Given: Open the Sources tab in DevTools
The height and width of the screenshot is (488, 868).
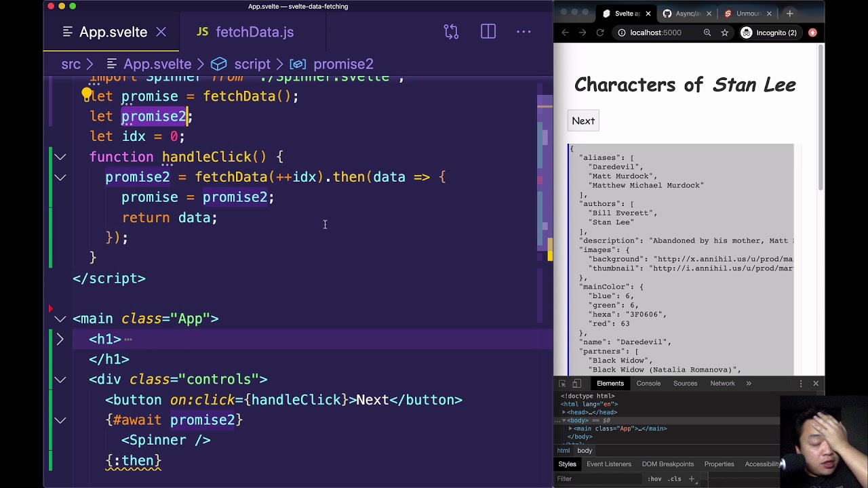Looking at the screenshot, I should click(685, 384).
